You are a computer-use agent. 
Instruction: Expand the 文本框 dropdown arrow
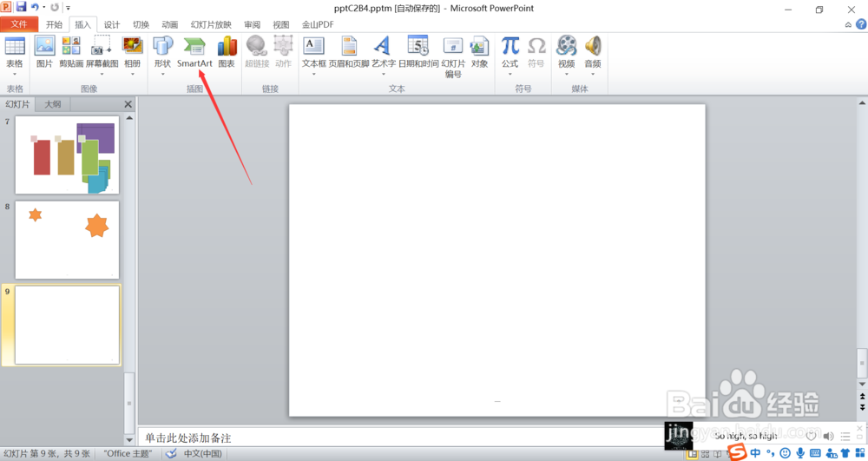[314, 74]
